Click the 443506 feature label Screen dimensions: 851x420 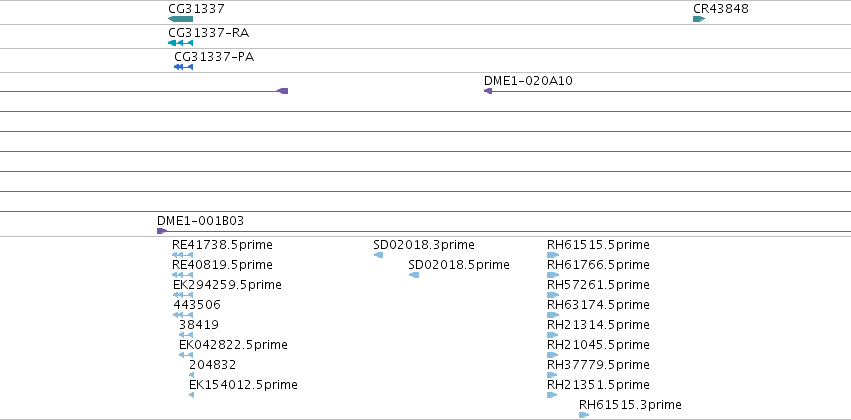(x=197, y=305)
